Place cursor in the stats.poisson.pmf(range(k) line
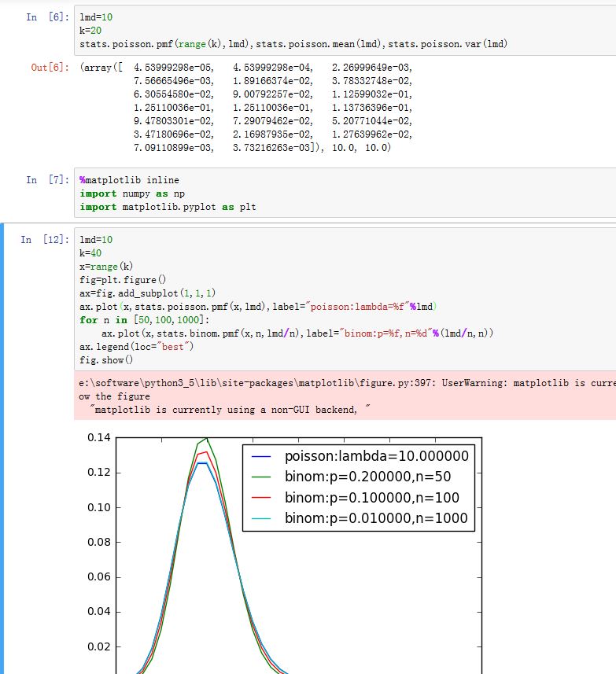This screenshot has width=616, height=674. pos(293,44)
